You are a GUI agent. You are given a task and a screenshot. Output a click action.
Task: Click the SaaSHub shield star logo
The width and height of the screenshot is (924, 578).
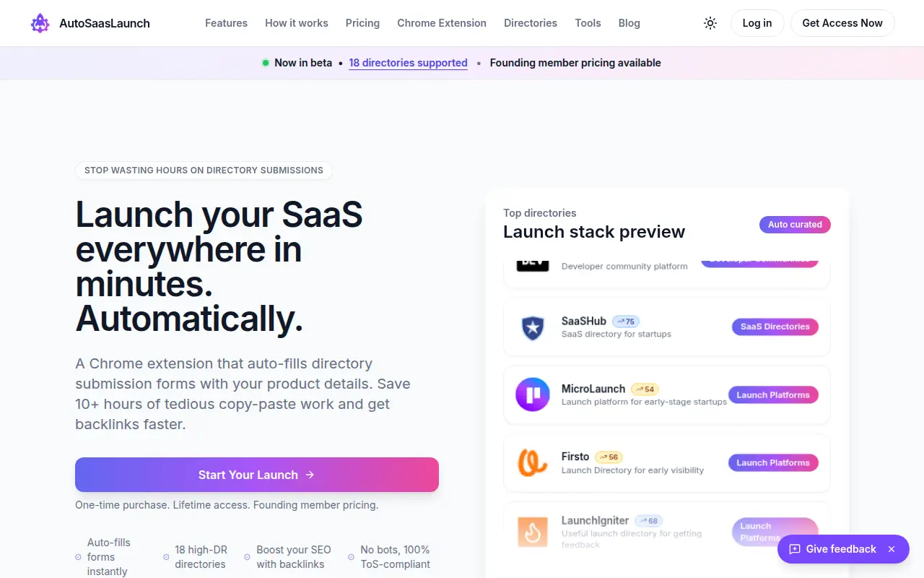coord(533,327)
